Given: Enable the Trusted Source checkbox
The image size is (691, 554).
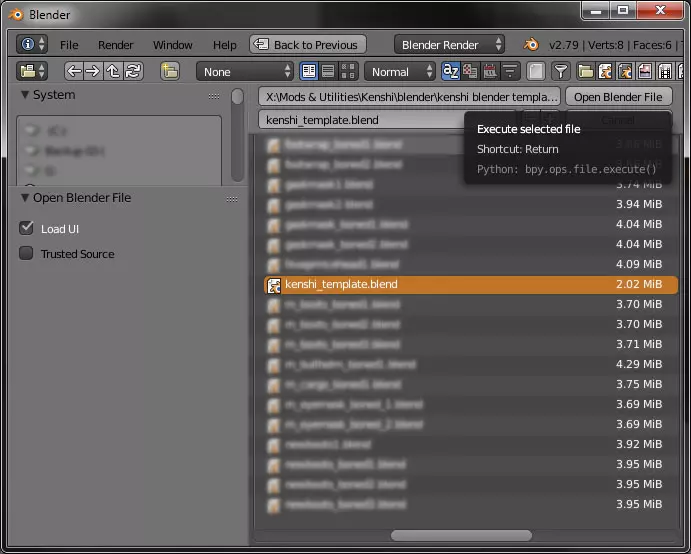Looking at the screenshot, I should (x=27, y=253).
